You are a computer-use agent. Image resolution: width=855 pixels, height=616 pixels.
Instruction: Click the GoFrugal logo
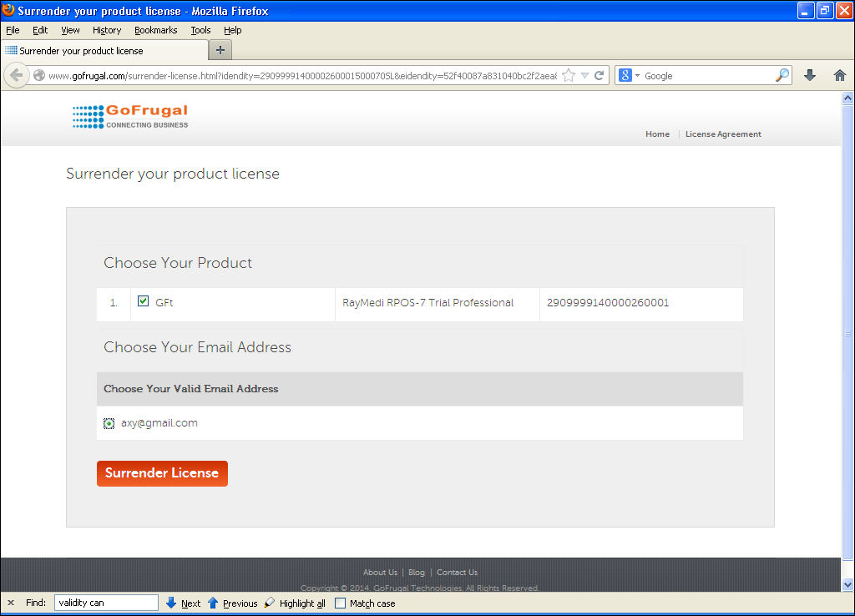tap(130, 117)
